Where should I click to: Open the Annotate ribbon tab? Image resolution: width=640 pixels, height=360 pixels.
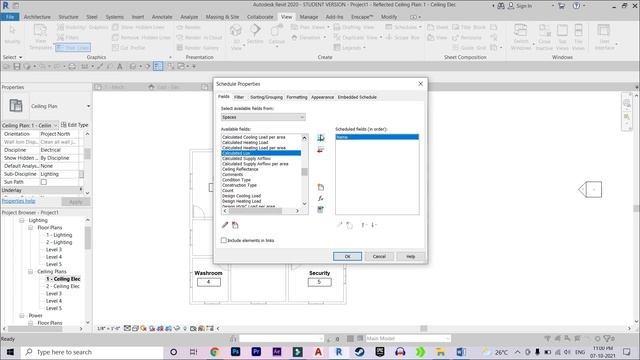[162, 17]
